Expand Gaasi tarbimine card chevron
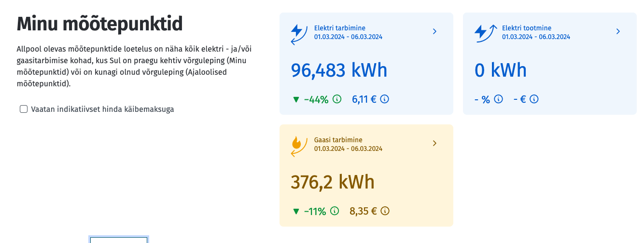644x243 pixels. coord(434,143)
